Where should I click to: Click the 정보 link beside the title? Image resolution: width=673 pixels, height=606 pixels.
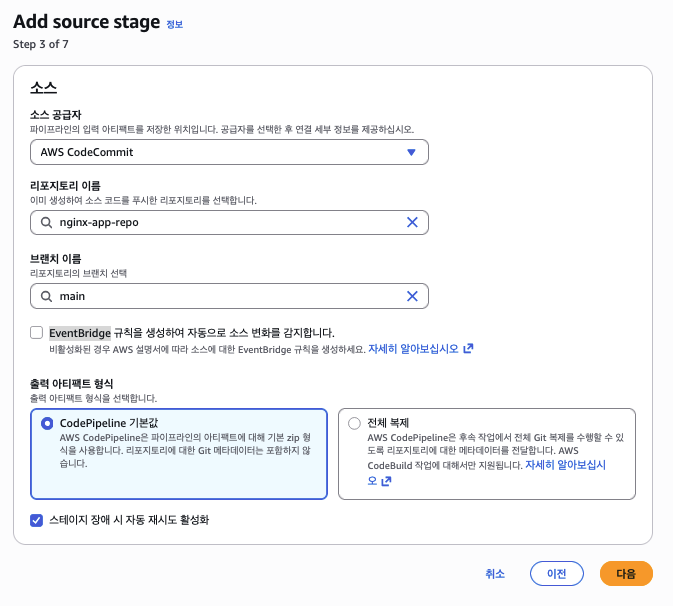[x=174, y=23]
